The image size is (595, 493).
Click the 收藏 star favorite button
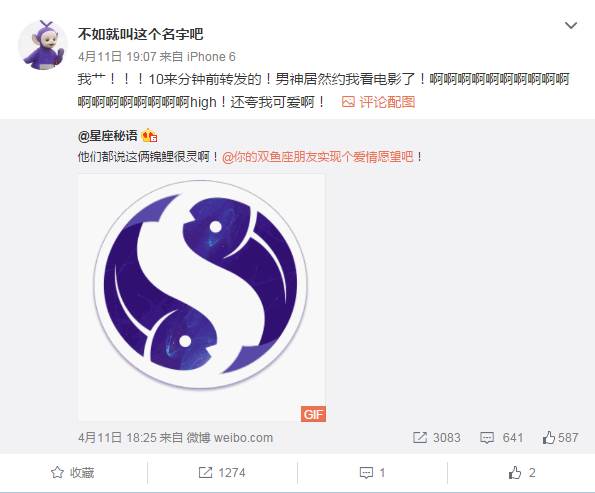tap(72, 473)
